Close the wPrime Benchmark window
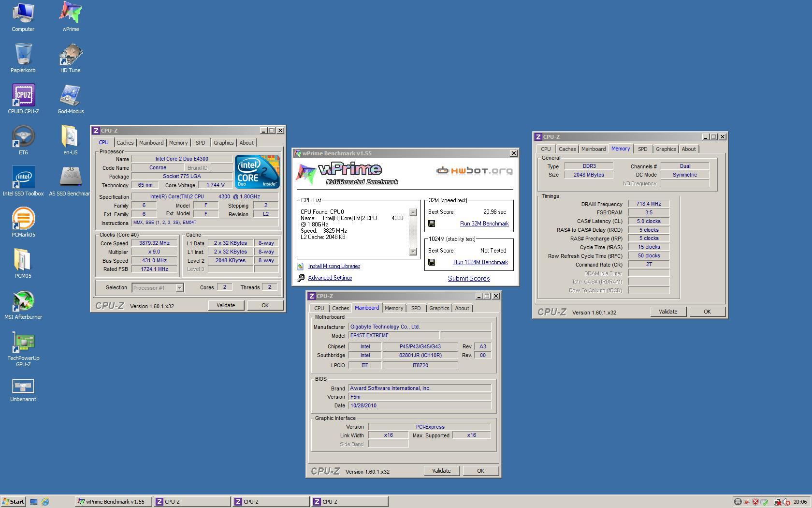812x508 pixels. (513, 153)
